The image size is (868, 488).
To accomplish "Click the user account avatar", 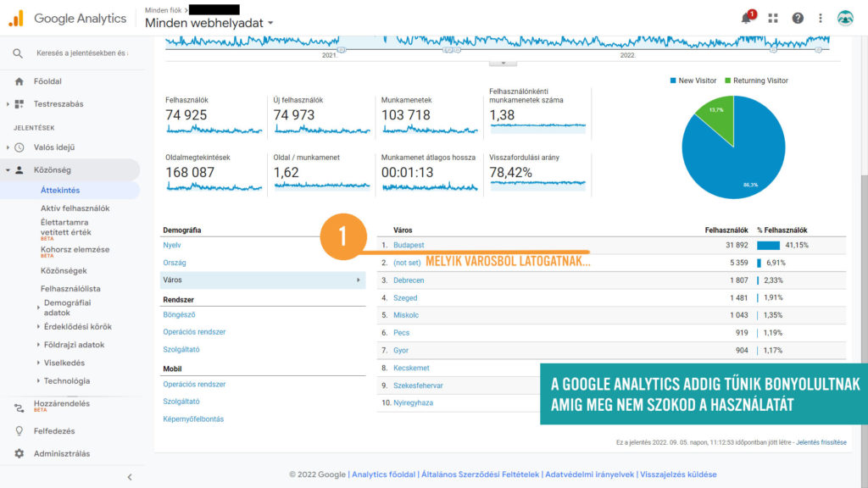I will tap(845, 18).
